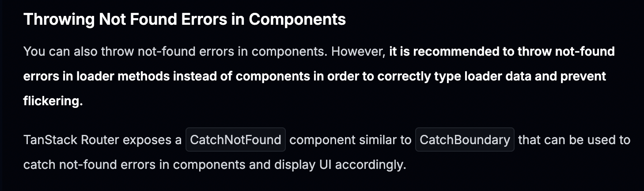The image size is (644, 191).
Task: Click 'TanStack Router exposes a' text
Action: click(x=102, y=140)
